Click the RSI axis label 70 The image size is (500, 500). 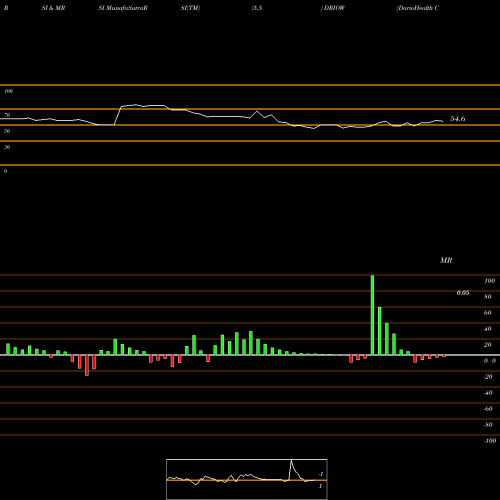pyautogui.click(x=7, y=115)
